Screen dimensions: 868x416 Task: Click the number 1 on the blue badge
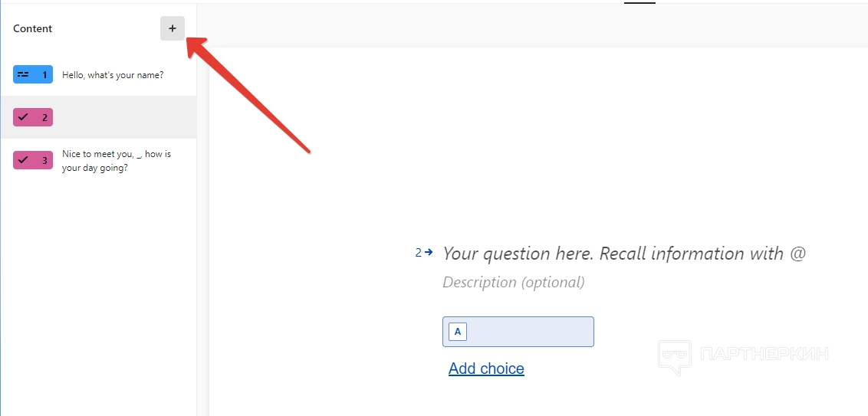(44, 74)
